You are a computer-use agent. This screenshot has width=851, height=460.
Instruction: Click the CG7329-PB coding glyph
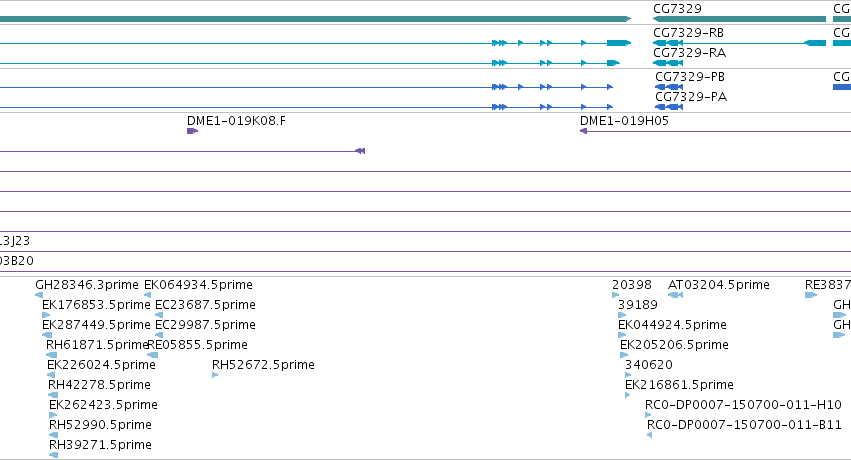coord(669,87)
